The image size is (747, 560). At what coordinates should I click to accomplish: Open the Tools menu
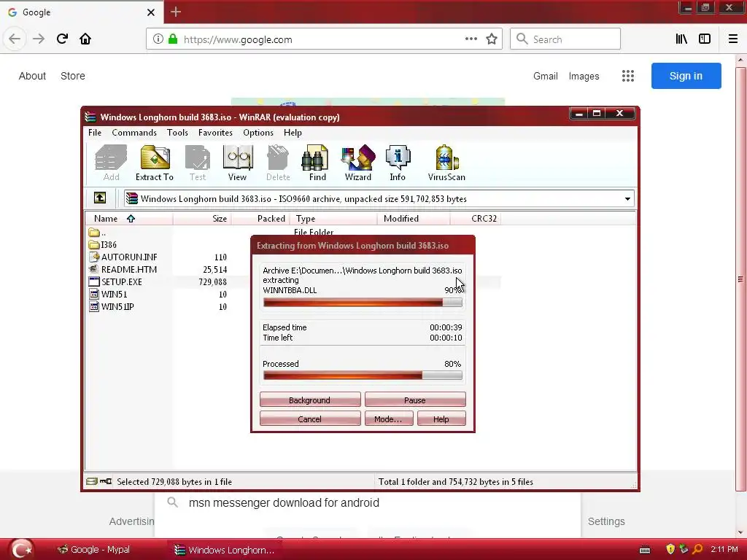pos(177,133)
